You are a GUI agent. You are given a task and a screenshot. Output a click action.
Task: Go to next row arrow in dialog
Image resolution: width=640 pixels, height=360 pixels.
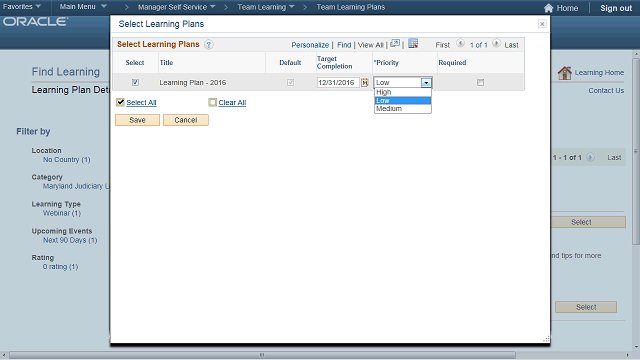(496, 43)
